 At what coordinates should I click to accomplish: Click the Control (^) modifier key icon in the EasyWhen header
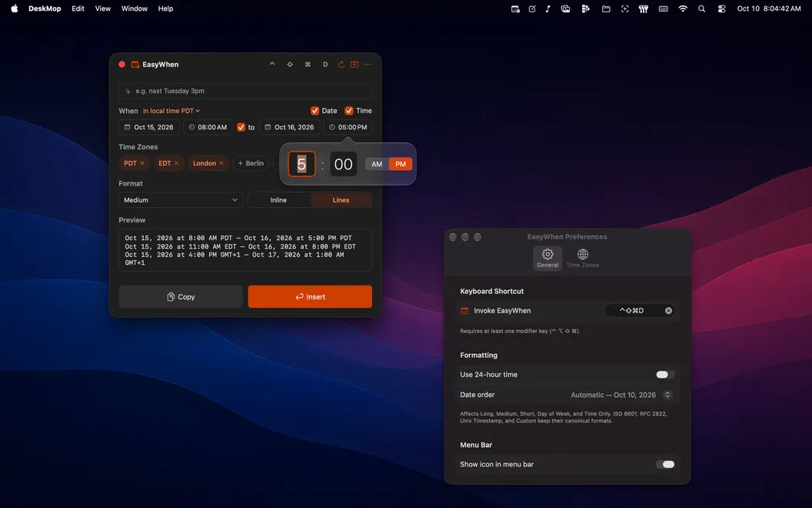(x=272, y=65)
